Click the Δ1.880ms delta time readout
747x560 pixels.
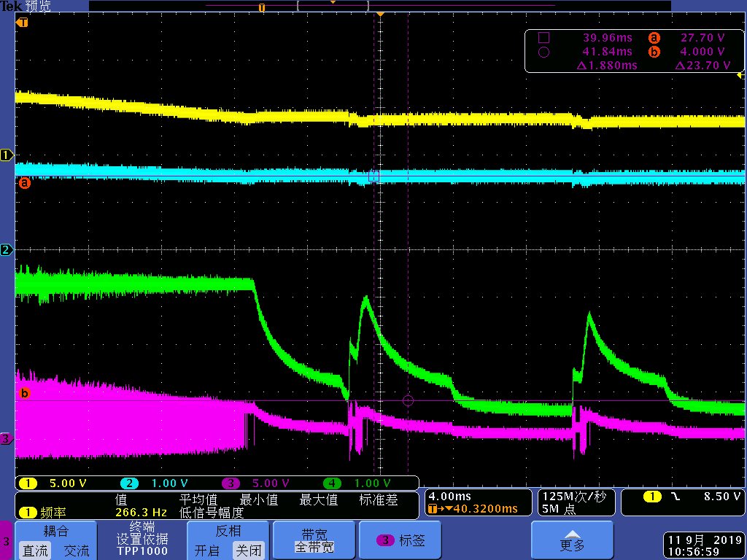click(607, 65)
